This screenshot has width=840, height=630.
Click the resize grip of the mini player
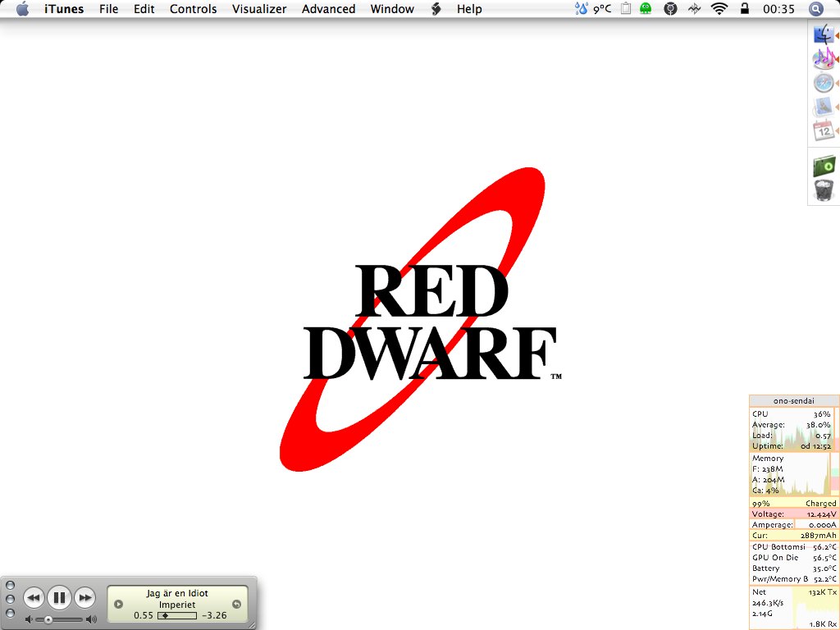[252, 624]
